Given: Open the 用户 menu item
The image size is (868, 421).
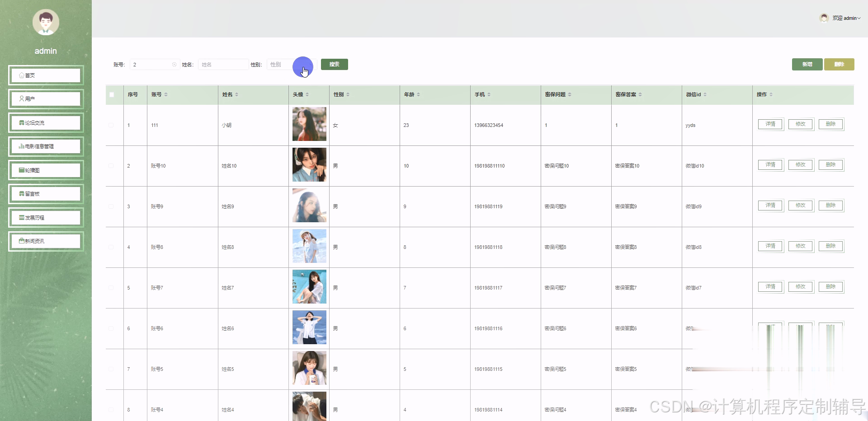Looking at the screenshot, I should [46, 98].
